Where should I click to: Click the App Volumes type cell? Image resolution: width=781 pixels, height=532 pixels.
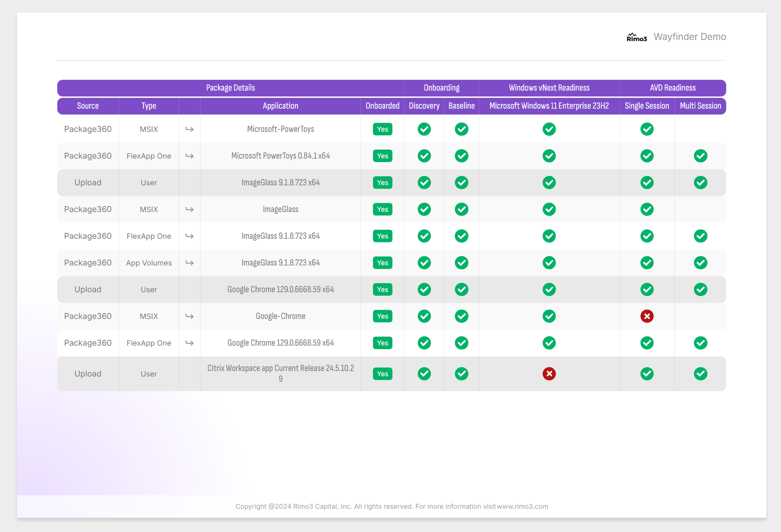point(149,263)
